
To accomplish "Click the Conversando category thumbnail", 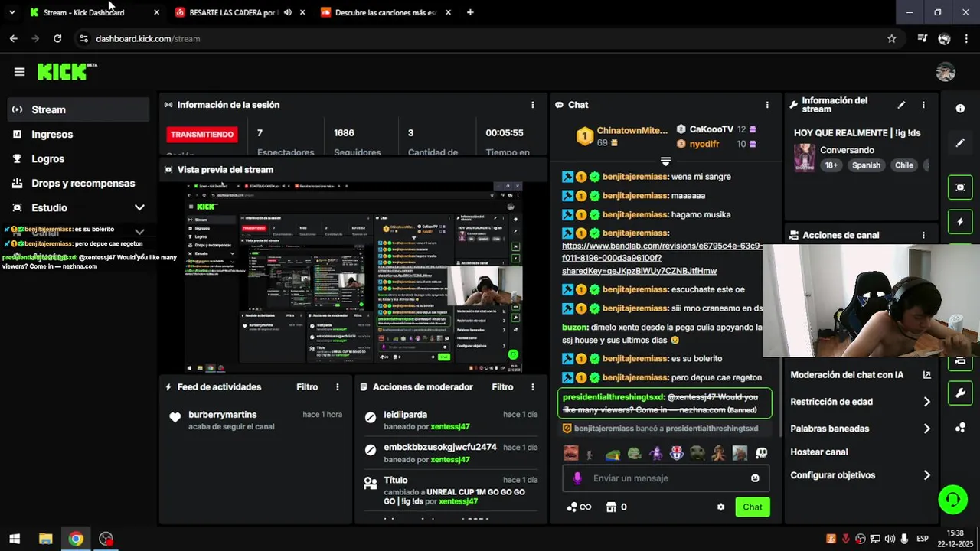I will click(x=805, y=158).
